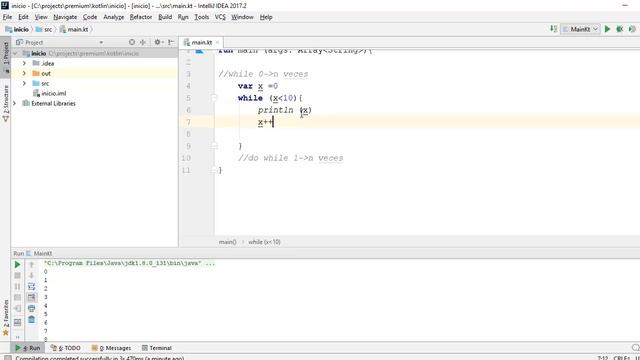Click the java command line in console
640x360 pixels.
129,263
